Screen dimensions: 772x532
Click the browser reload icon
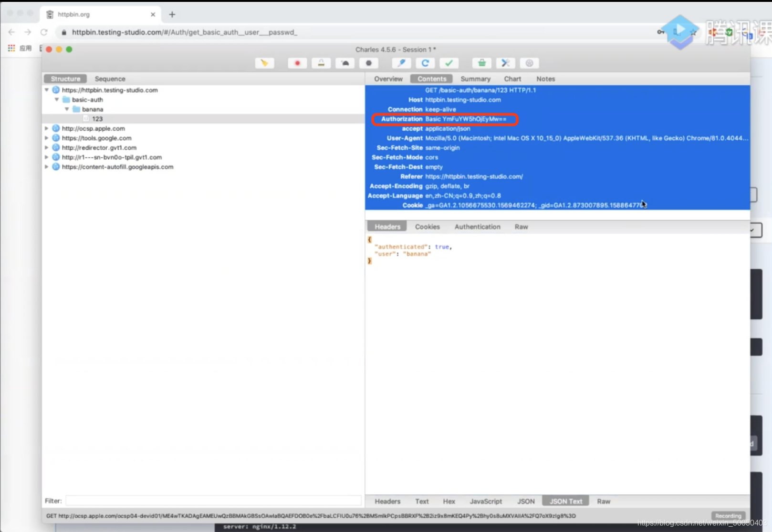pos(44,32)
